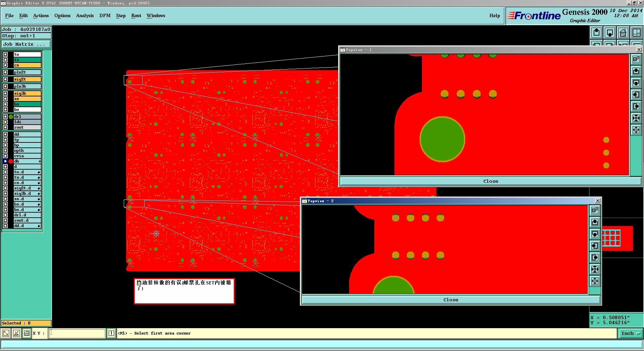644x351 pixels.
Task: Pan right in Popview 2
Action: tap(595, 258)
